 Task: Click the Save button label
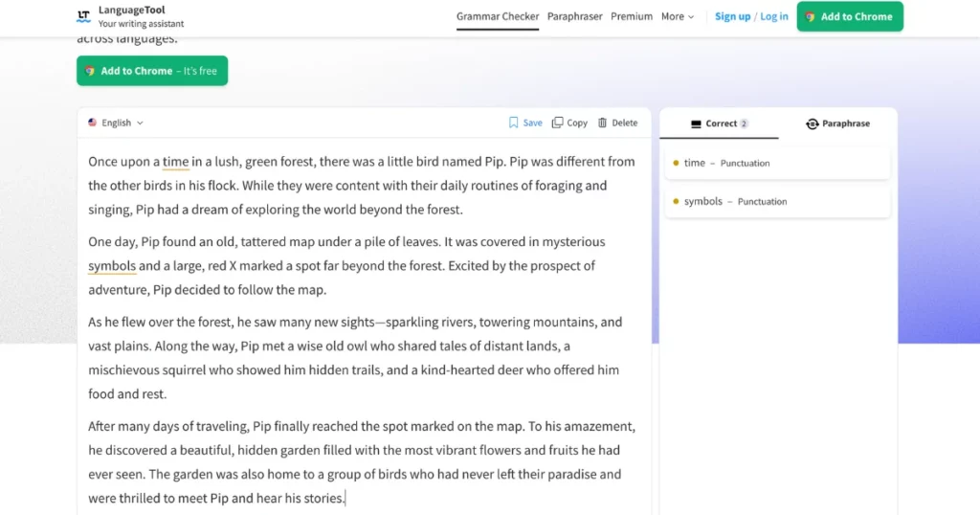(x=532, y=123)
